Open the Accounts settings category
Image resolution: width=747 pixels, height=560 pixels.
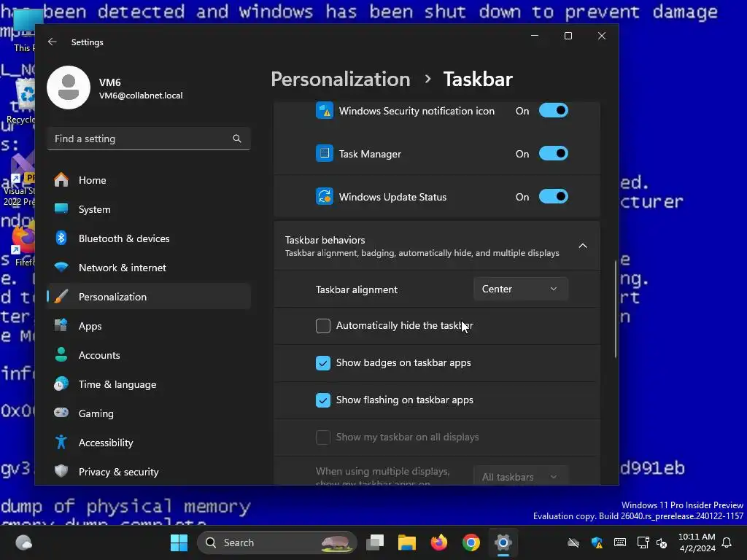click(149, 355)
